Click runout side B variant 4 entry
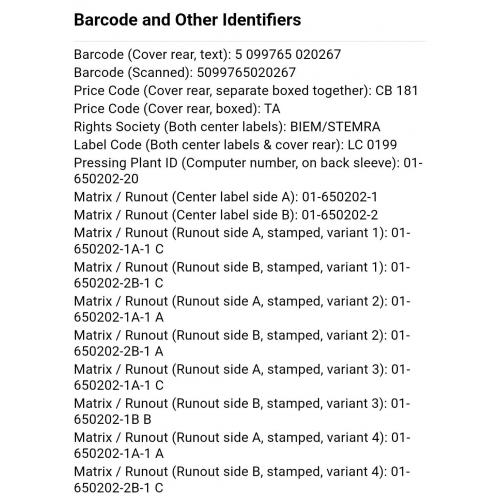Screen dimensions: 500x500 coord(242,479)
